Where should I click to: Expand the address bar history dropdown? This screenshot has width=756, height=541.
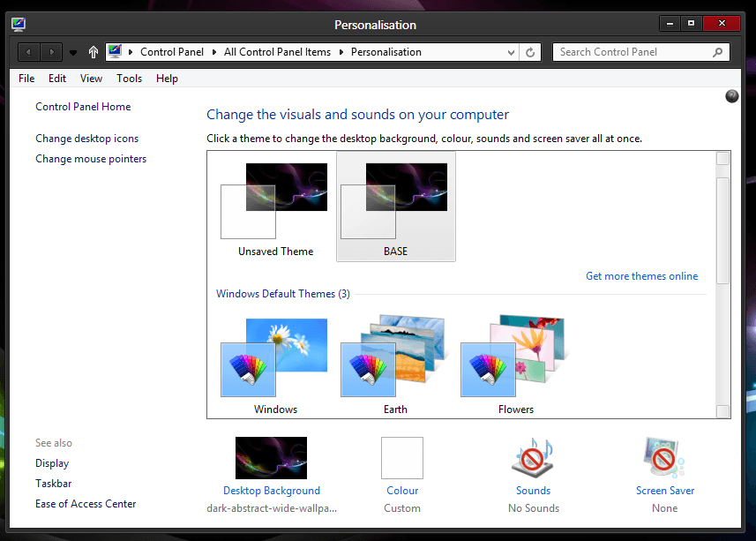(x=512, y=52)
